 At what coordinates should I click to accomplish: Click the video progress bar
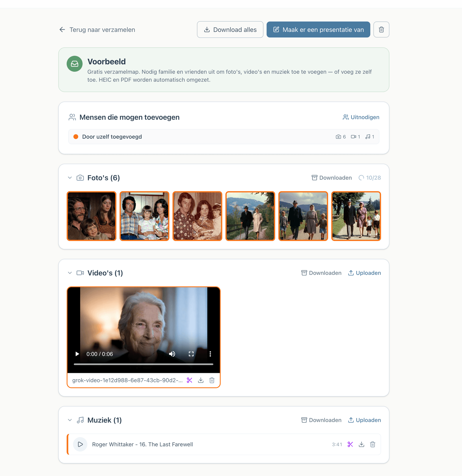144,364
